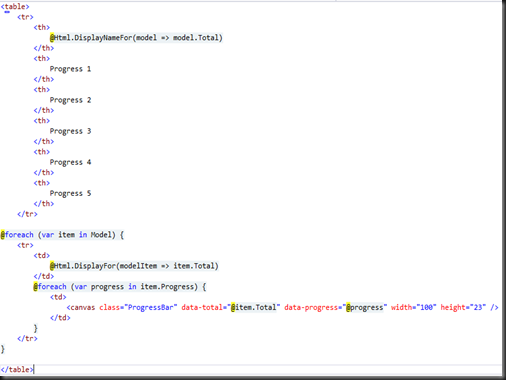Viewport: 506px width, 380px height.
Task: Click the "foreach (var item in Model)" line
Action: point(62,235)
